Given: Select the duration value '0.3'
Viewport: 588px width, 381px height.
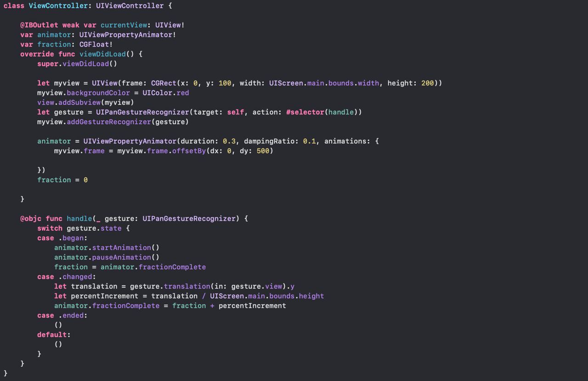Looking at the screenshot, I should point(229,141).
